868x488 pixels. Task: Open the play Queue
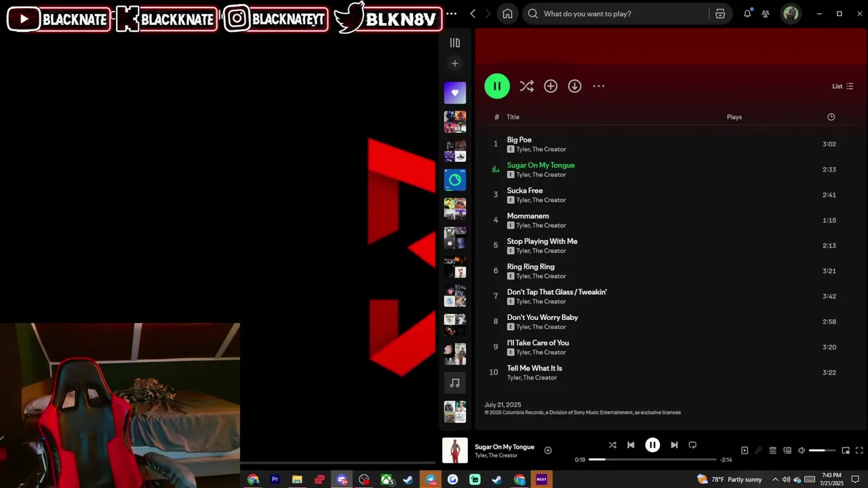tap(772, 451)
